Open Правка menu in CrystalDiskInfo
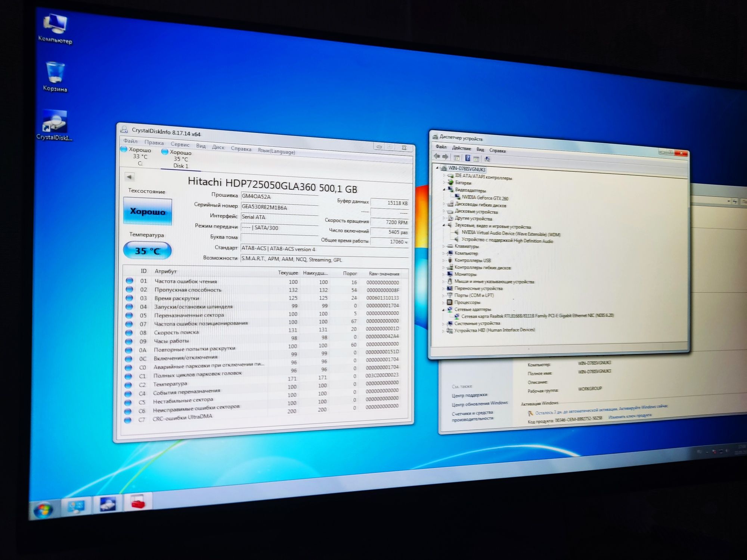The width and height of the screenshot is (747, 560). pos(154,143)
